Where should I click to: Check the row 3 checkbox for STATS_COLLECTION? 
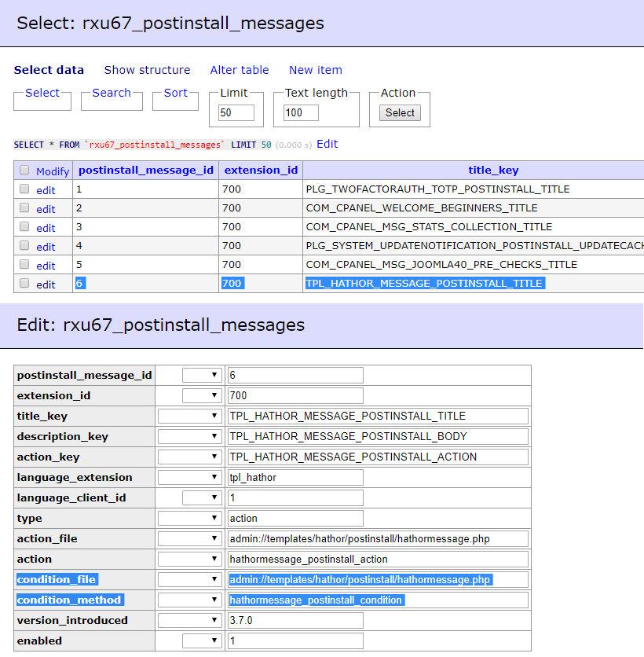click(24, 226)
